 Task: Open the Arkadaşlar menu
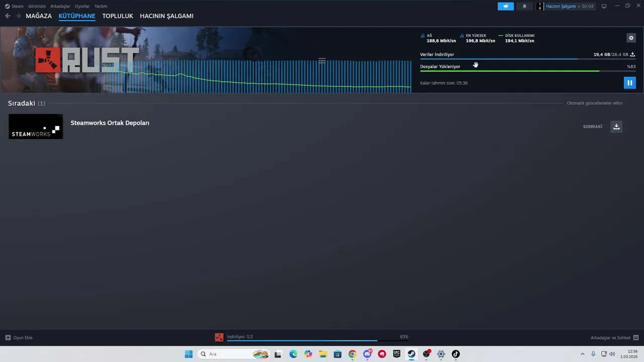coord(60,6)
